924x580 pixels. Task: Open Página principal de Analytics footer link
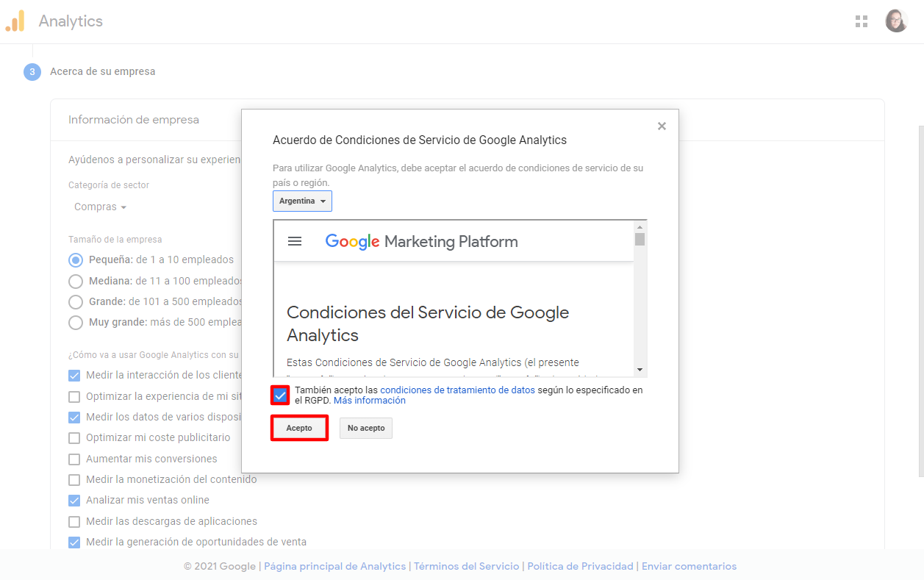click(334, 567)
